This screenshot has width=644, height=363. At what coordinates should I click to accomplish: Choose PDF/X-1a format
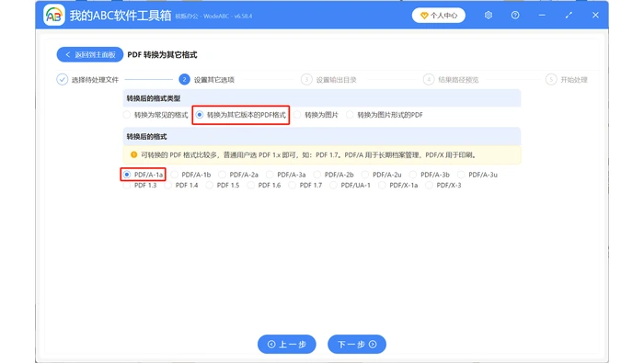(x=398, y=186)
